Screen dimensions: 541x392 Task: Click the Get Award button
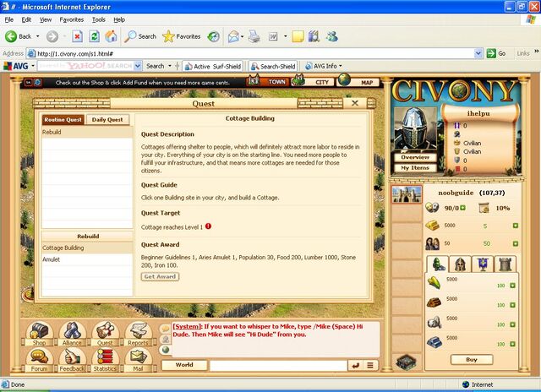pos(160,276)
